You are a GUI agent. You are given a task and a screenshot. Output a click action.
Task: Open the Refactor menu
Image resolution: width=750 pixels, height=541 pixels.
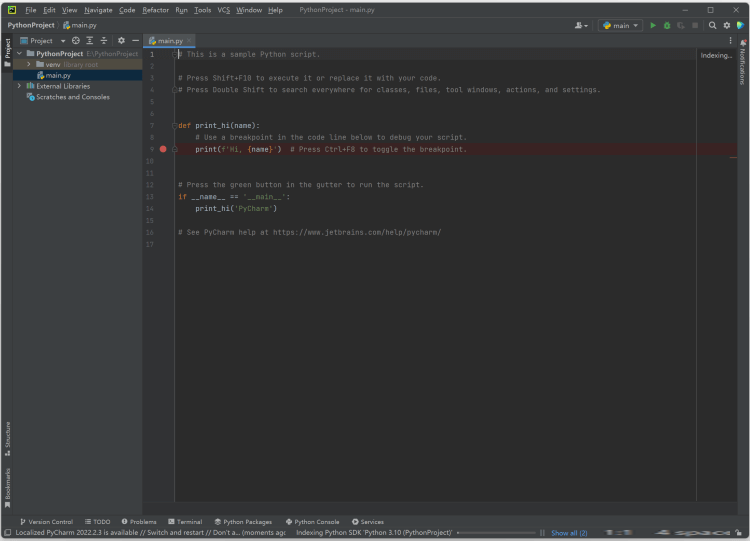click(x=155, y=10)
